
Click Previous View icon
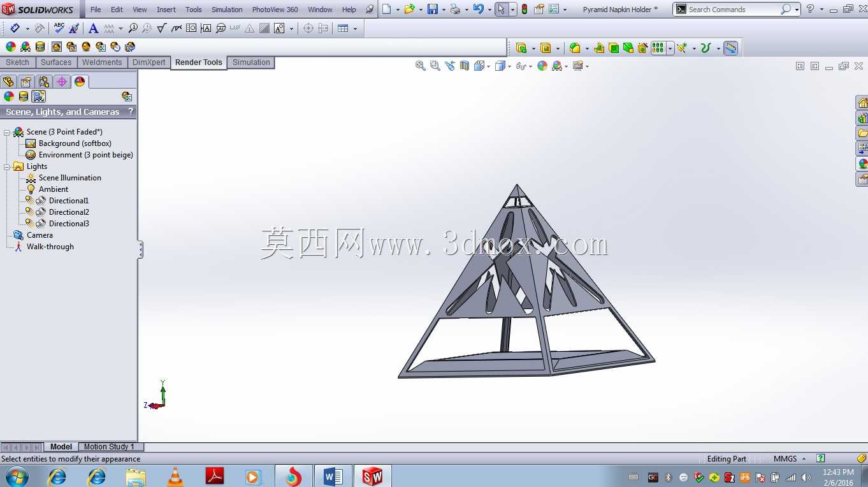(x=450, y=66)
